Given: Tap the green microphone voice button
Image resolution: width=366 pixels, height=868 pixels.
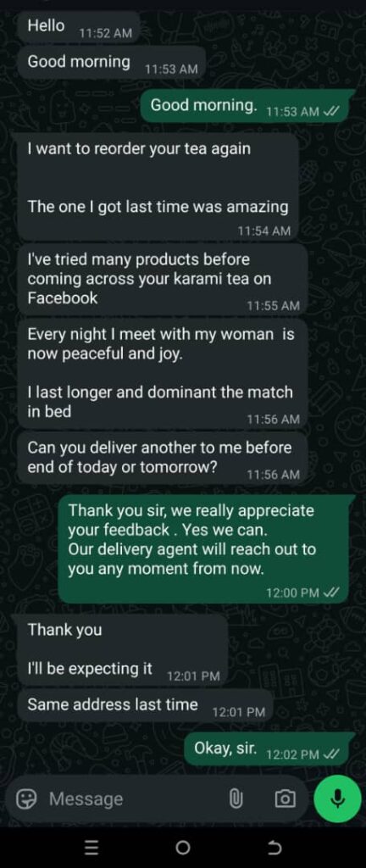Looking at the screenshot, I should click(x=336, y=798).
